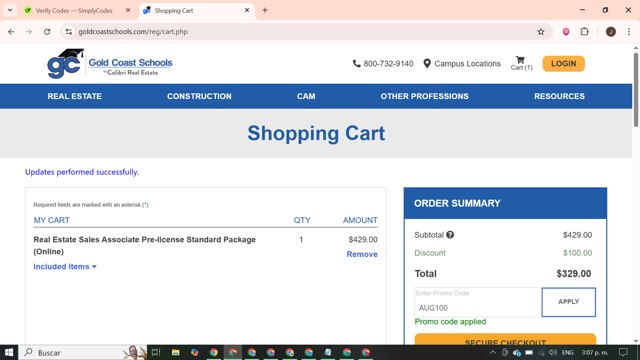The image size is (640, 360).
Task: Open Task View on the taskbar
Action: coord(156,352)
